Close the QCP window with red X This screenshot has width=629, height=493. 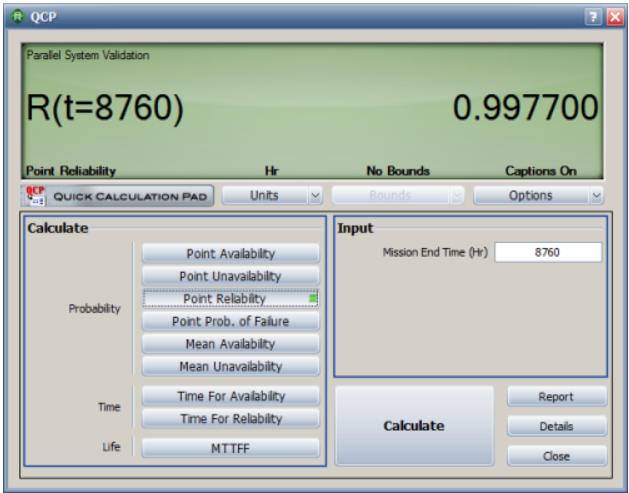[x=615, y=17]
